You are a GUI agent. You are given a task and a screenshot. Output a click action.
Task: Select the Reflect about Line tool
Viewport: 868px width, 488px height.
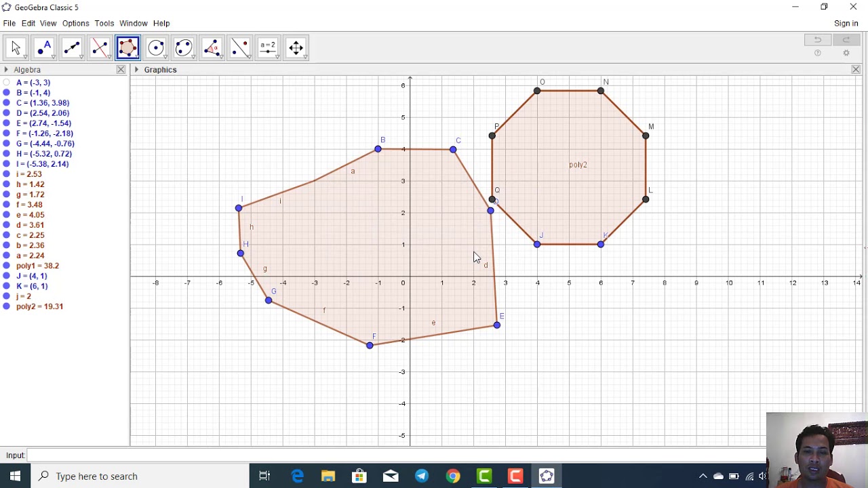pos(240,47)
